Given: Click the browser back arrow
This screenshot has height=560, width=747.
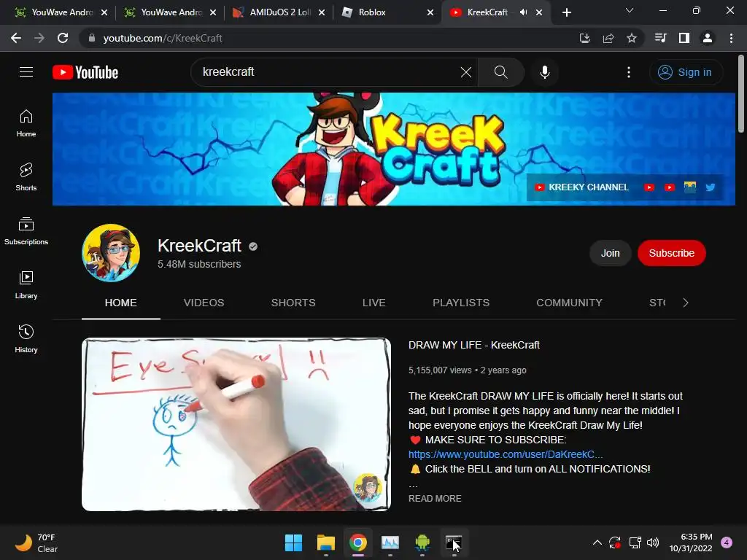Looking at the screenshot, I should coord(16,38).
